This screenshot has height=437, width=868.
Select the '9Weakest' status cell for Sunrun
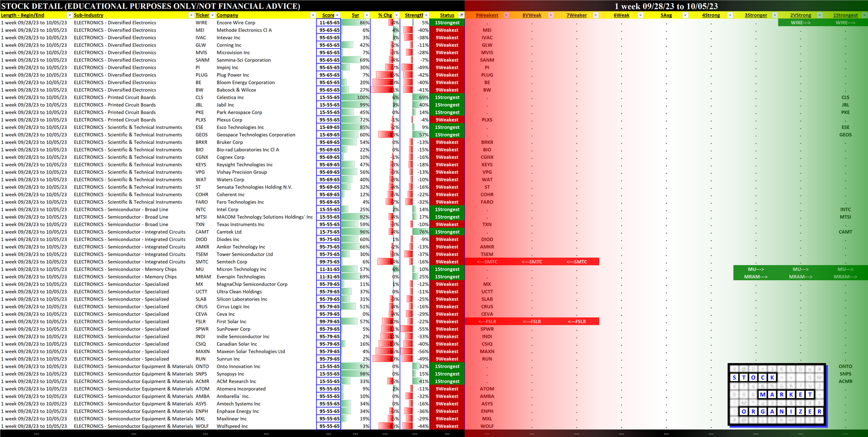[x=447, y=359]
